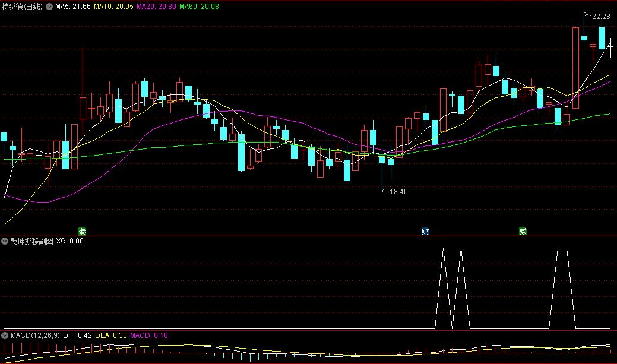Click the green 港 marker icon

[x=82, y=232]
